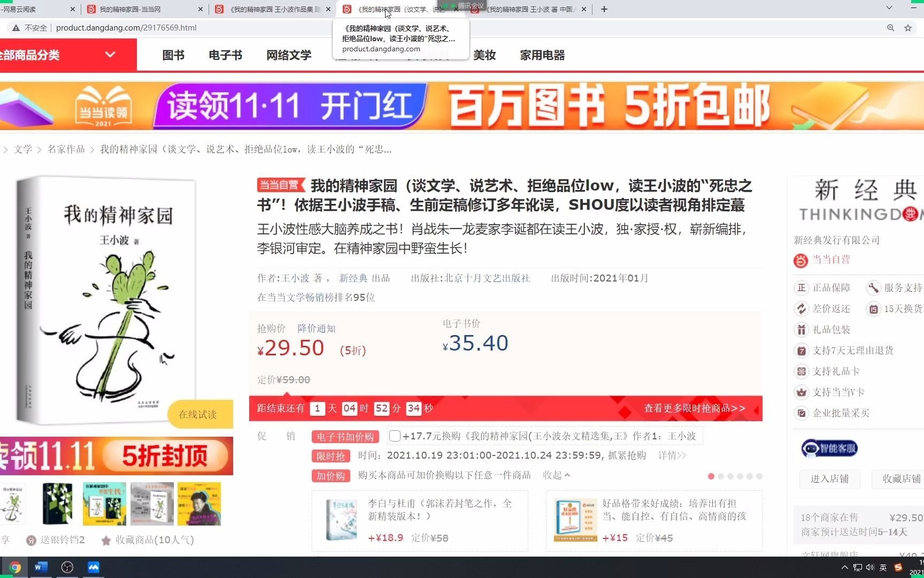The width and height of the screenshot is (924, 578).
Task: Open the tab search chevron menu
Action: click(x=889, y=7)
